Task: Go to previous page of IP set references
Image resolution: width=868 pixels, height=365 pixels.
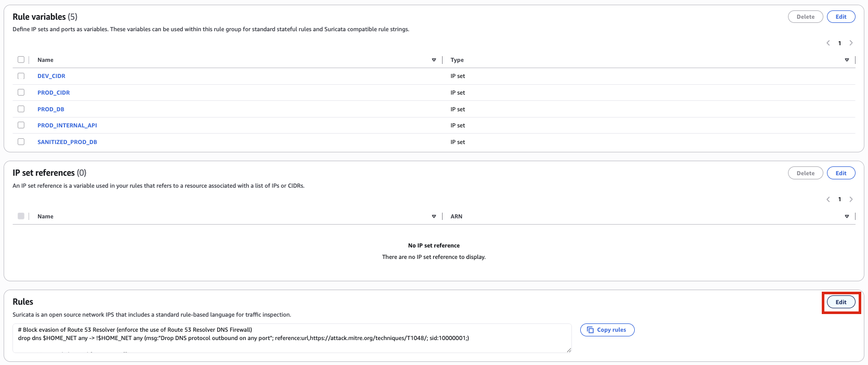Action: (828, 200)
